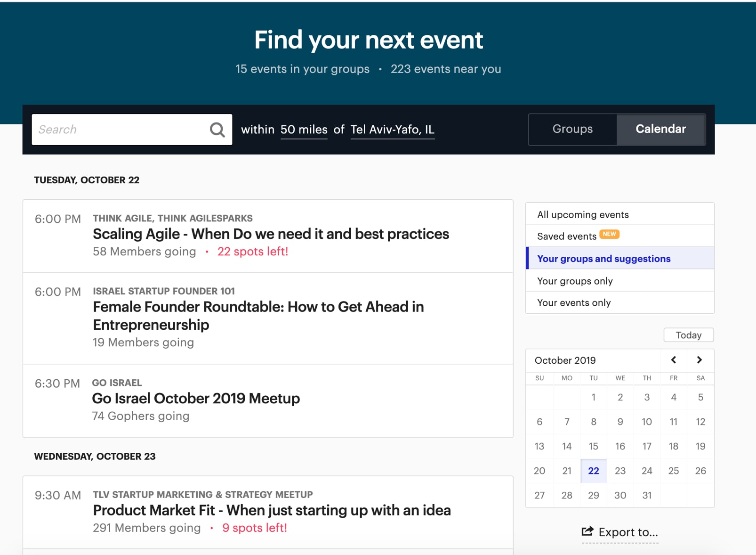Select October 26 in the calendar
The image size is (756, 555).
(x=700, y=471)
